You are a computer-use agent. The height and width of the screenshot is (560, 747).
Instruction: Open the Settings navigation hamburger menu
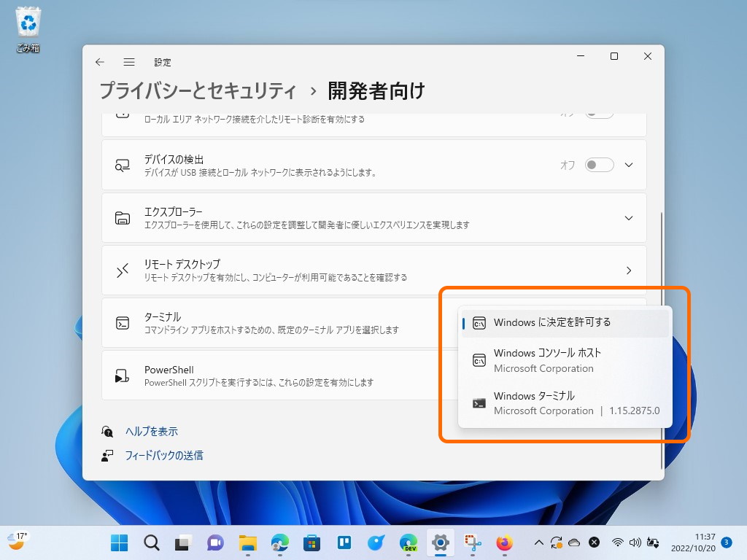[129, 62]
